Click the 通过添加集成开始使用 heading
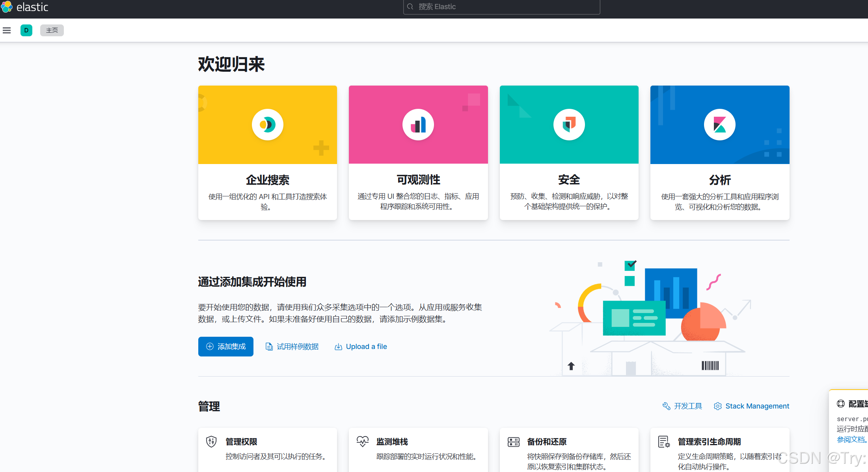868x472 pixels. (x=252, y=282)
